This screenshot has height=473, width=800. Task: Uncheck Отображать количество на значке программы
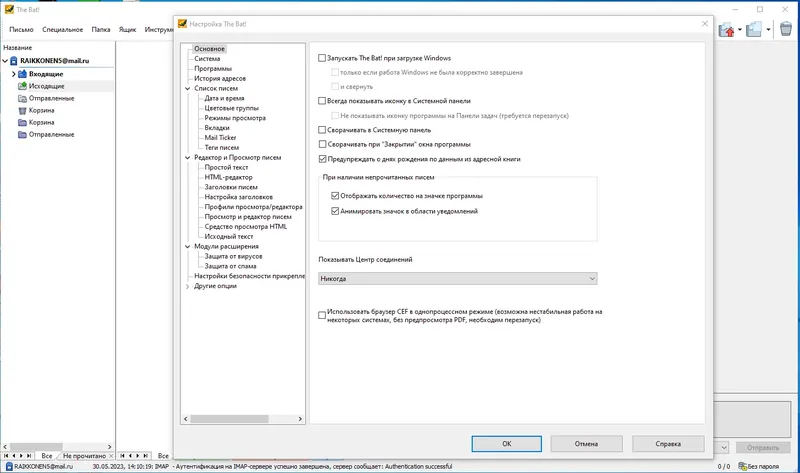coord(335,196)
